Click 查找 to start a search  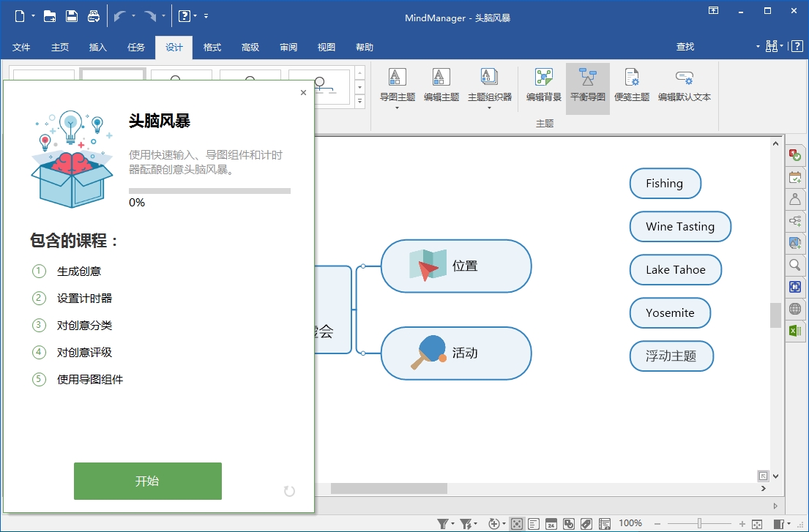coord(685,46)
